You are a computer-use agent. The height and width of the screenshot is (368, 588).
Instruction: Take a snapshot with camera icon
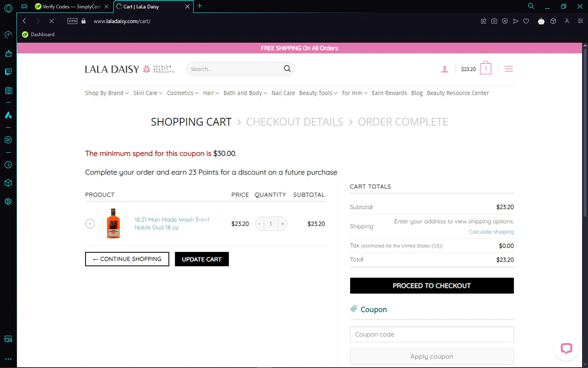point(494,21)
